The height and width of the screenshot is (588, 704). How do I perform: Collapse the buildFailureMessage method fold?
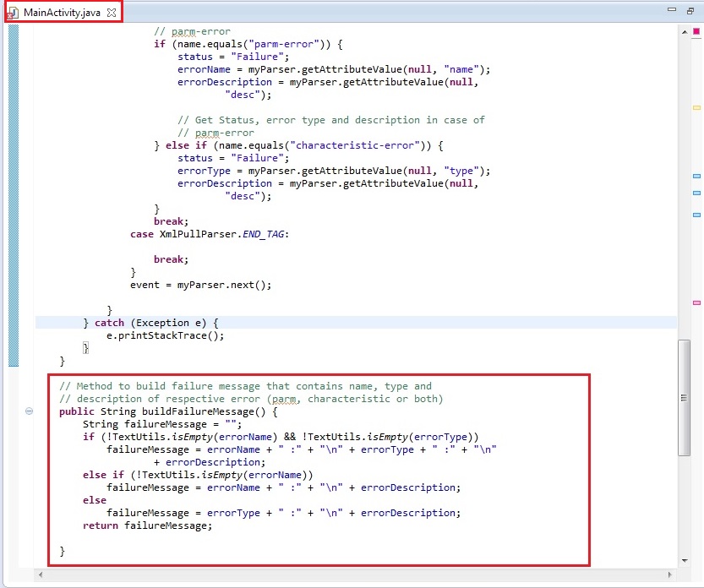click(x=29, y=411)
